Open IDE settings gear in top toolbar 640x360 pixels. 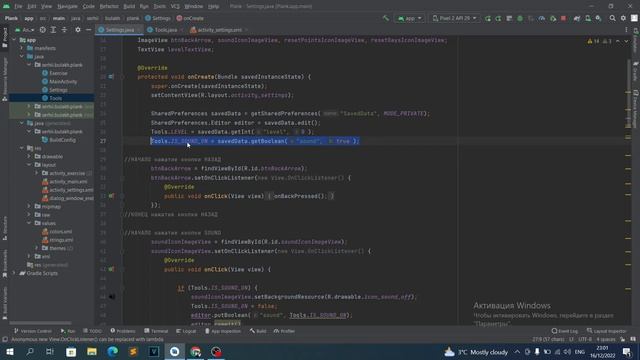click(x=623, y=18)
